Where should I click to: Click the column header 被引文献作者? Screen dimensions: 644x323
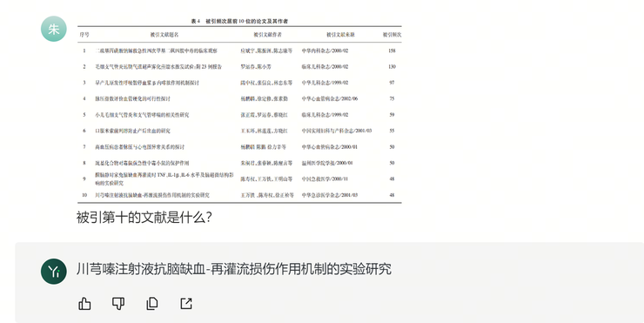click(x=267, y=35)
